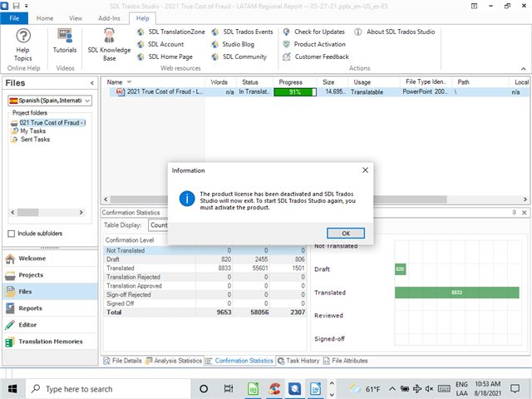Open Task View on the taskbar

tap(229, 389)
